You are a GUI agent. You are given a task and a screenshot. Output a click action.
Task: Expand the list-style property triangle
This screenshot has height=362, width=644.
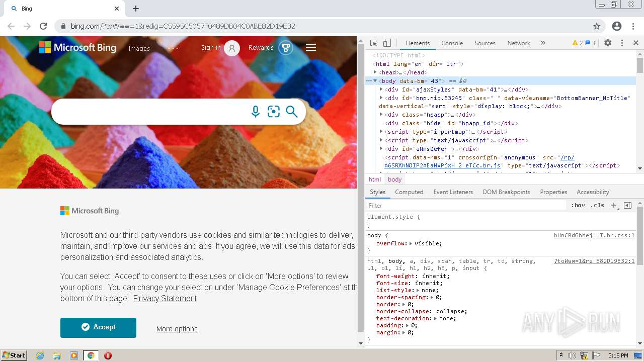(x=418, y=290)
